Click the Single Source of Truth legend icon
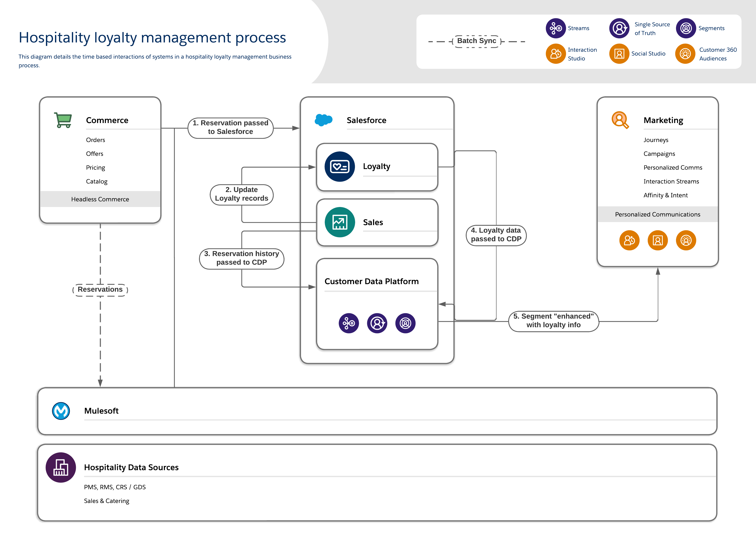The height and width of the screenshot is (534, 756). point(619,28)
